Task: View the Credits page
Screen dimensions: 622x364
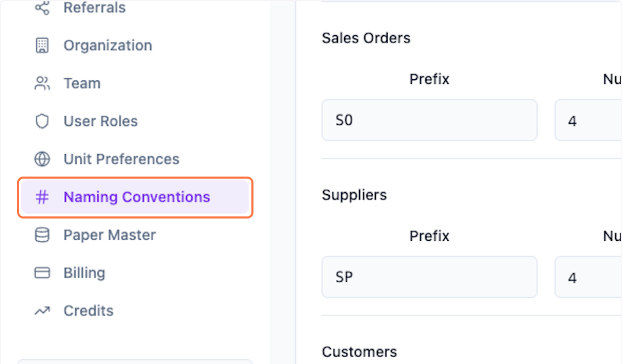Action: point(88,311)
